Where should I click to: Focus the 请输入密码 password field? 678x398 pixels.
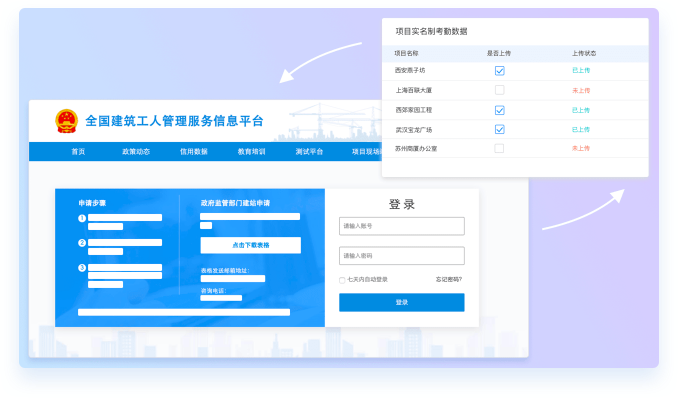(x=402, y=256)
